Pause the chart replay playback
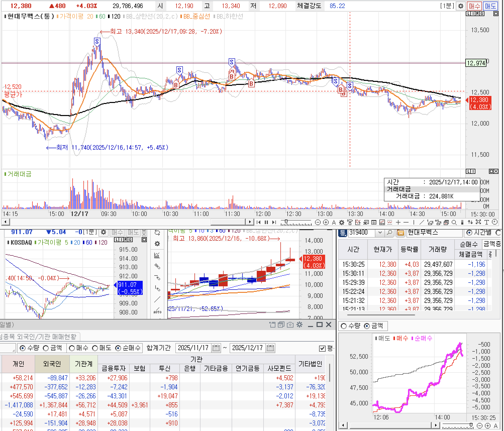Viewport: 504px width, 431px height. pyautogui.click(x=266, y=222)
